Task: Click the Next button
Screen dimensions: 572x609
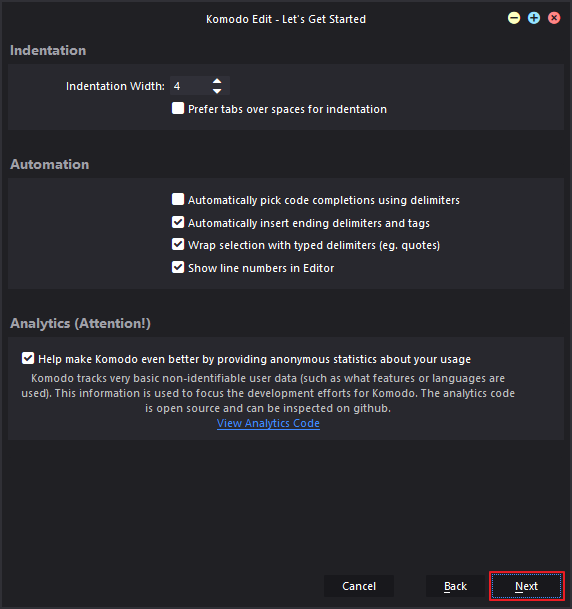Action: 526,586
